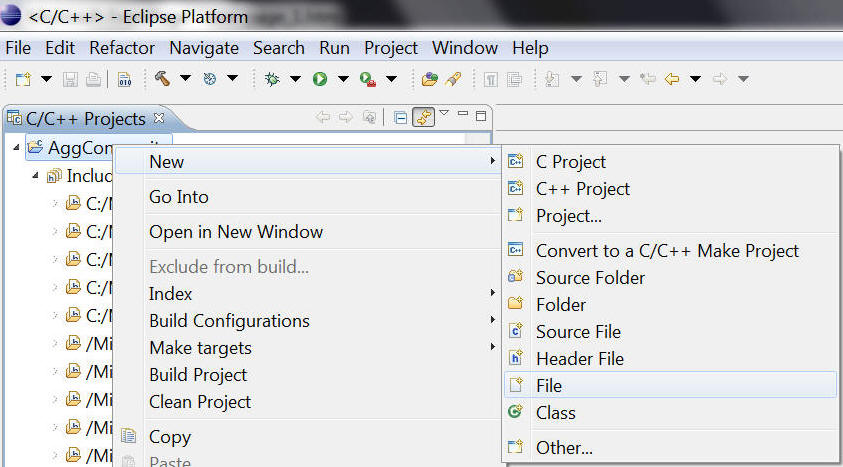The width and height of the screenshot is (843, 467).
Task: Select the C/C++ Projects view tab
Action: tap(85, 119)
